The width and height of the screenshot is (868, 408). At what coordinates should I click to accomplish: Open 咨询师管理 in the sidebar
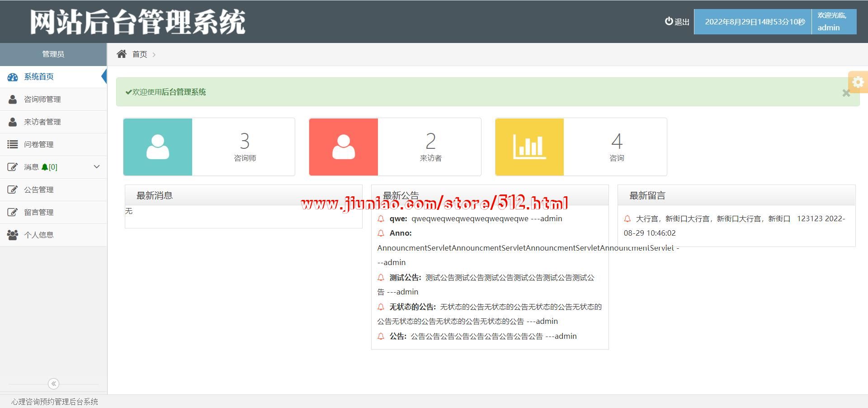pyautogui.click(x=42, y=100)
